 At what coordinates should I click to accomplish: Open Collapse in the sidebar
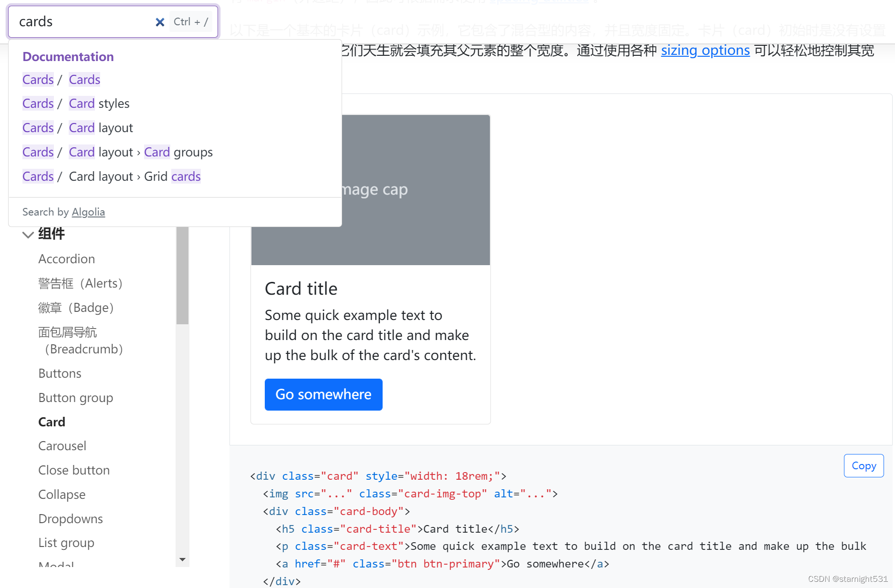pyautogui.click(x=62, y=495)
